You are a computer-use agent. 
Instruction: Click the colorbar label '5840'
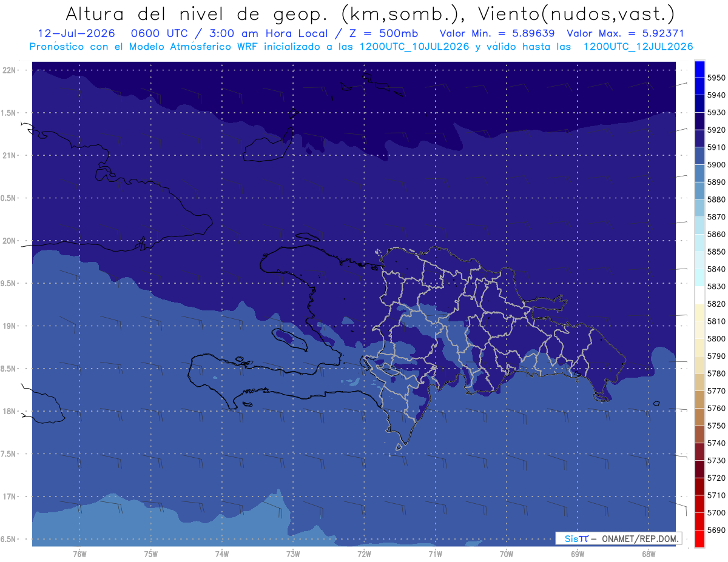point(716,269)
